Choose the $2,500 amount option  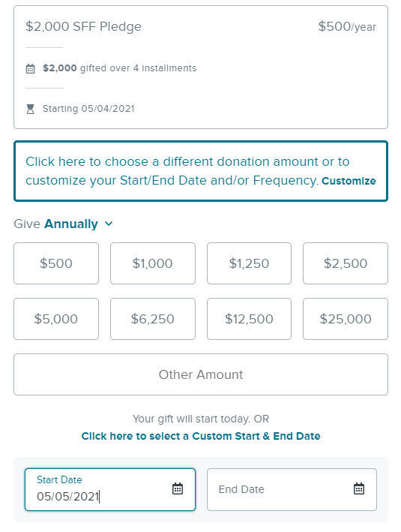pyautogui.click(x=346, y=263)
